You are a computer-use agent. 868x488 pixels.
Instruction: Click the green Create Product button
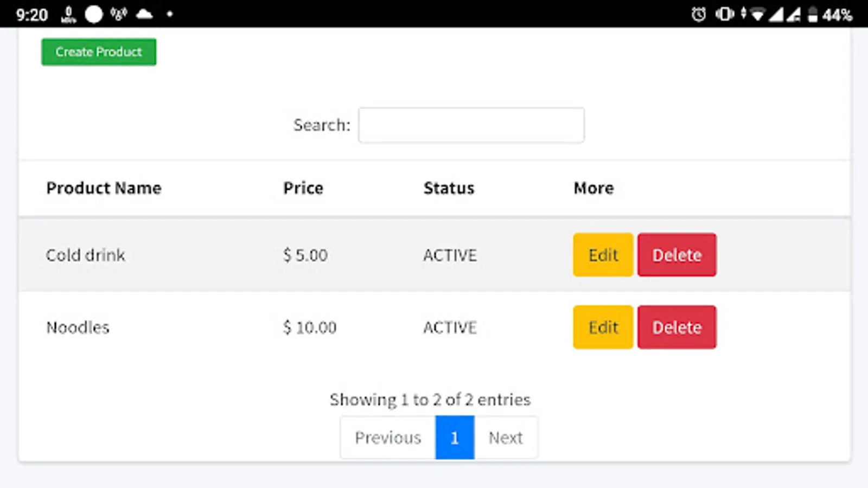click(x=99, y=52)
